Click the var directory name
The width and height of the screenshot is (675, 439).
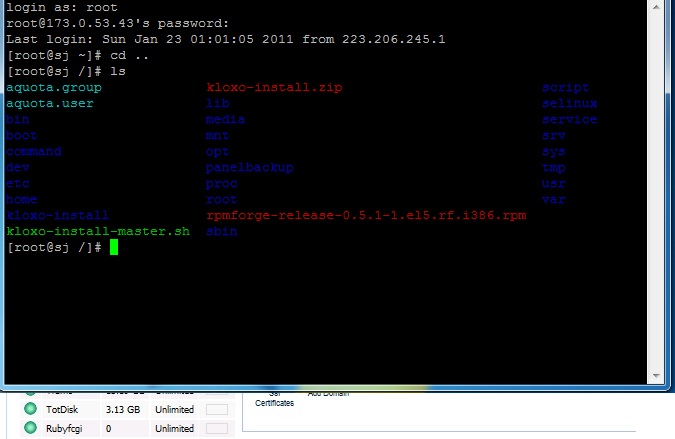pos(554,199)
